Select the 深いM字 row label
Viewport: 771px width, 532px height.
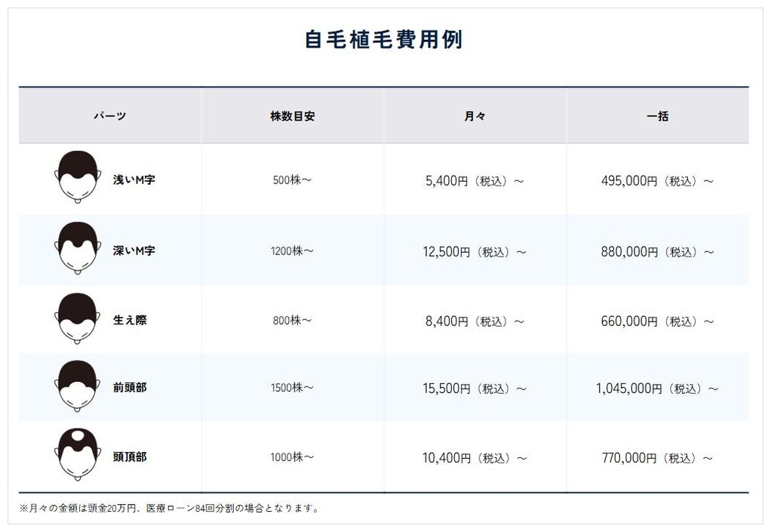click(x=134, y=251)
